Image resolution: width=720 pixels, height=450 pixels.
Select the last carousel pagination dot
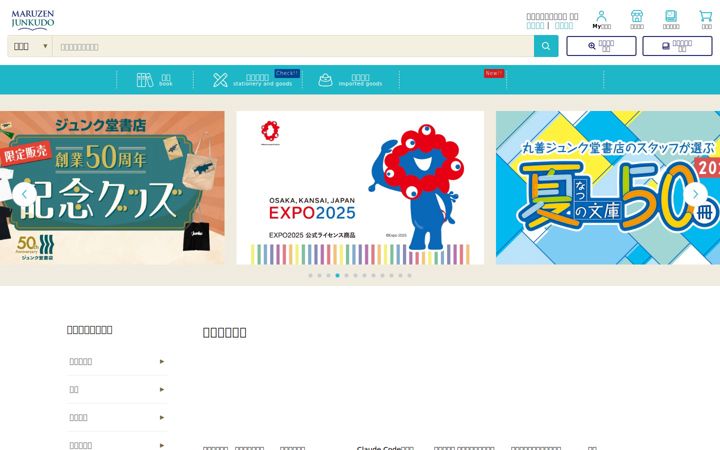[x=409, y=276]
